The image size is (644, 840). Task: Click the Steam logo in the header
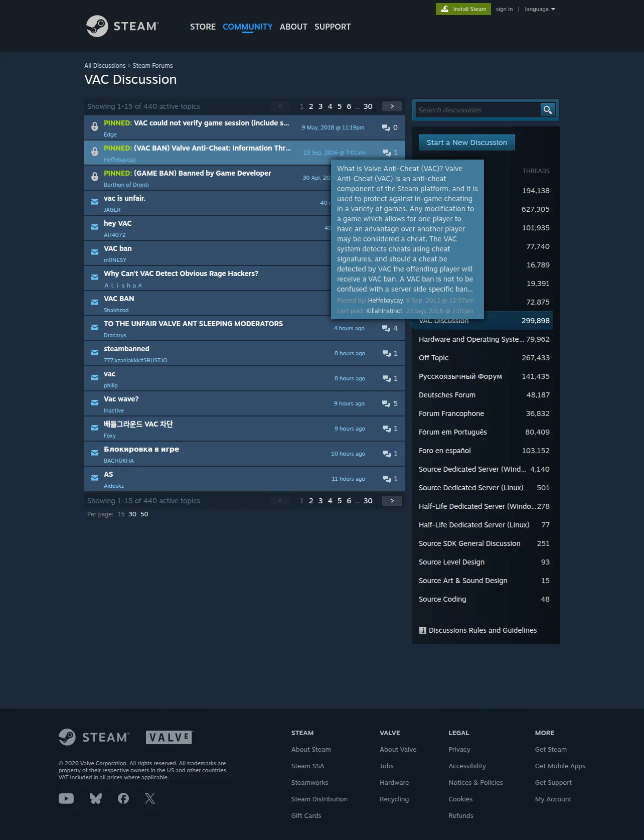pyautogui.click(x=122, y=26)
